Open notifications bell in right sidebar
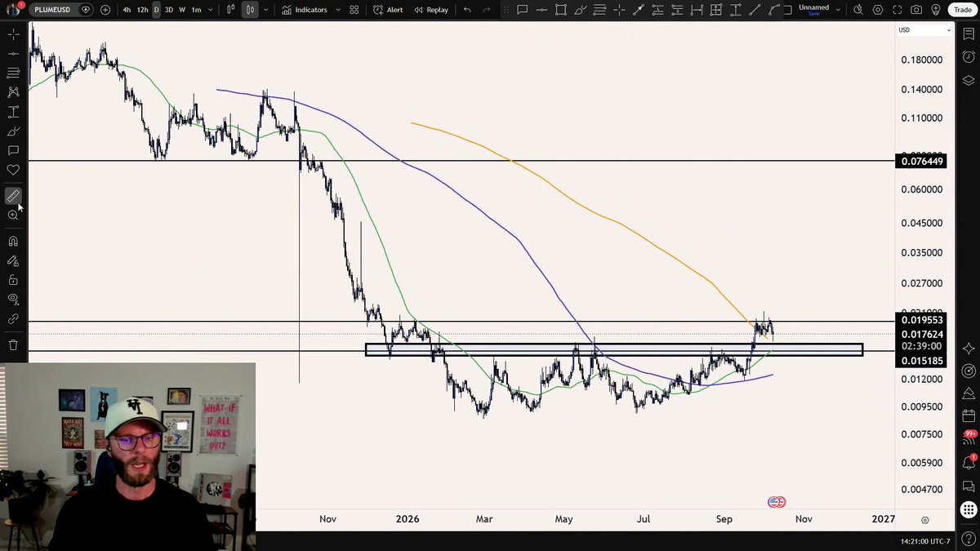The height and width of the screenshot is (551, 980). (969, 463)
